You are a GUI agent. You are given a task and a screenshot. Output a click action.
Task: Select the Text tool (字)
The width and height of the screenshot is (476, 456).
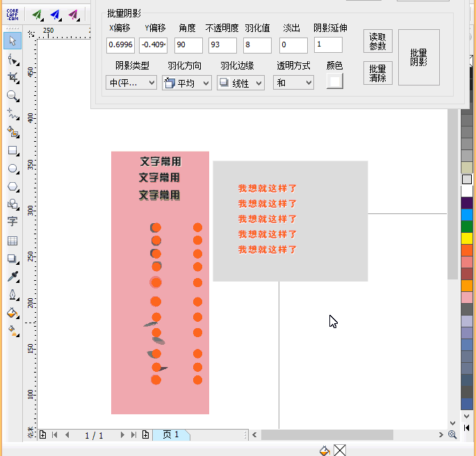pos(13,221)
